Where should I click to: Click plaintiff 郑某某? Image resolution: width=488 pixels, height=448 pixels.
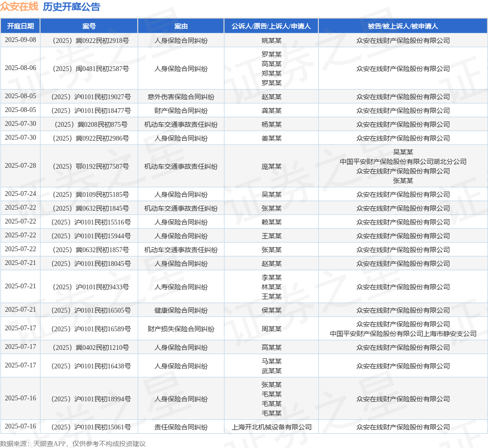click(271, 73)
